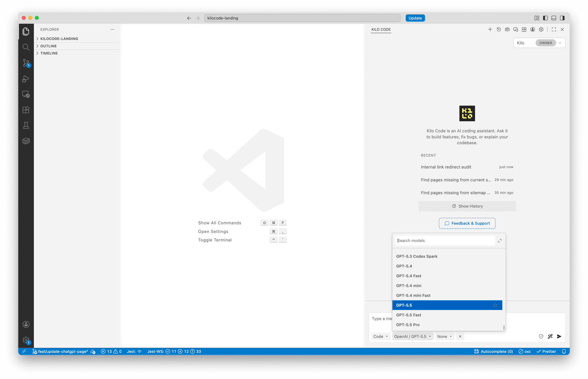
Task: Open Kilo Code history clock icon
Action: (x=499, y=29)
